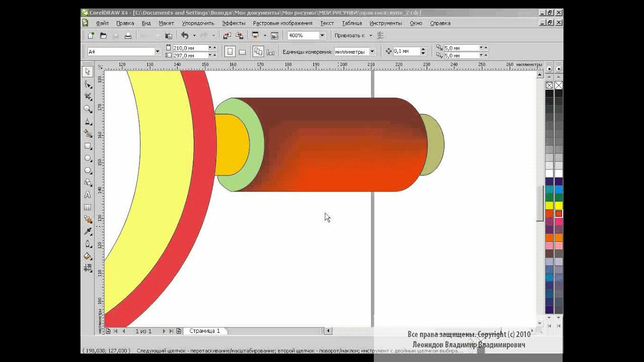644x362 pixels.
Task: Open the Файл menu
Action: (102, 23)
